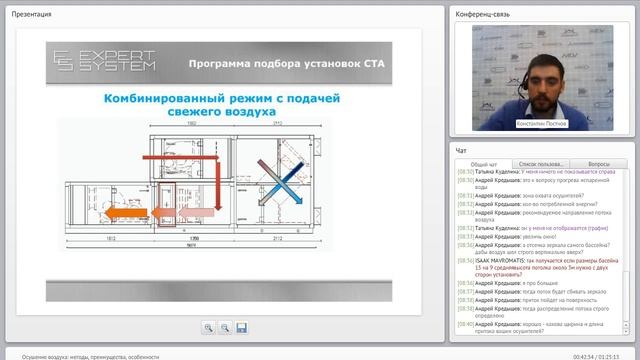The image size is (640, 360).
Task: Click message 'увеличь окно!'
Action: point(507,237)
